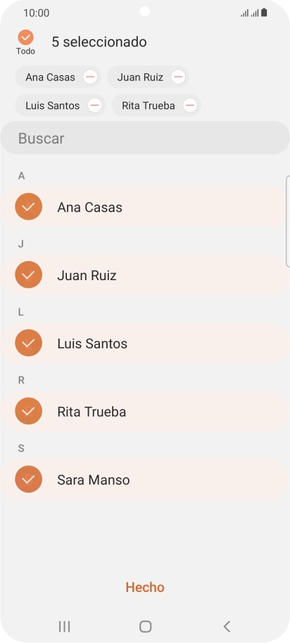Uncheck Ana Casas in the contact list
The height and width of the screenshot is (644, 290).
(28, 207)
